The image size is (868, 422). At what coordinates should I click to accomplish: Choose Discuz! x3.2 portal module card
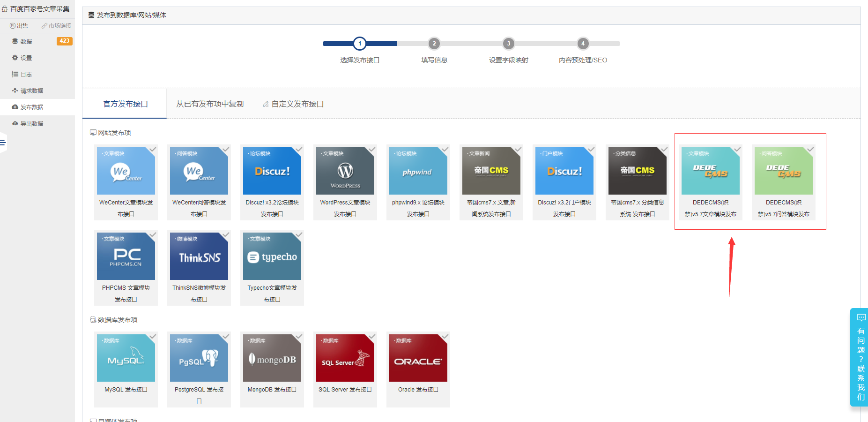click(x=564, y=182)
